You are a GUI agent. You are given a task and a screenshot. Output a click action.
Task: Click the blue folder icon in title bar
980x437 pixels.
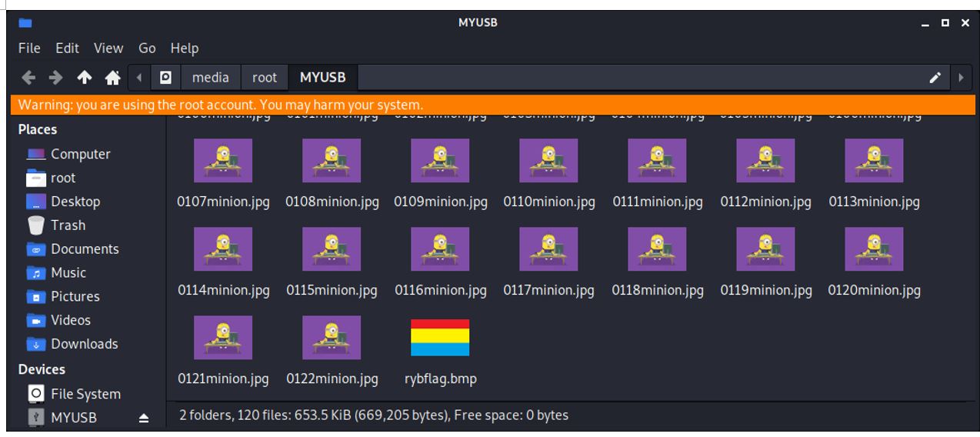click(25, 22)
